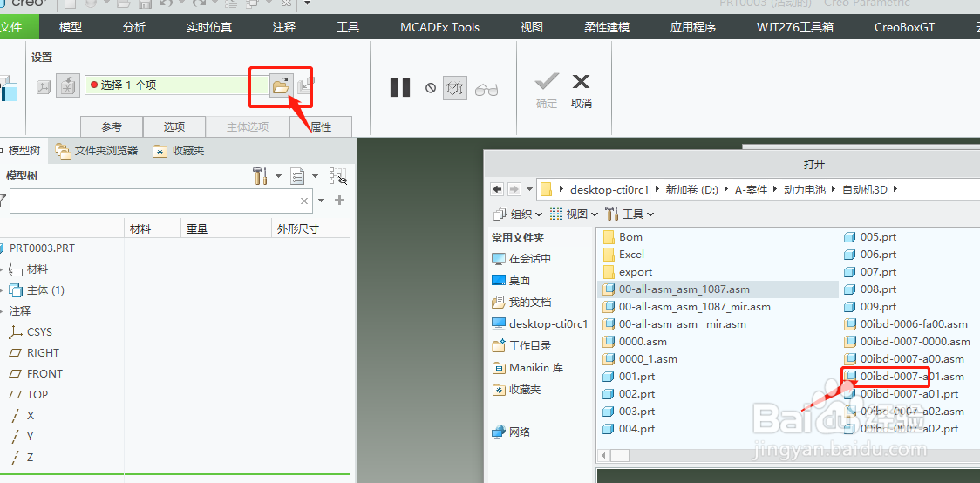Click the 外形尺寸 column header
The height and width of the screenshot is (483, 980).
[x=297, y=228]
